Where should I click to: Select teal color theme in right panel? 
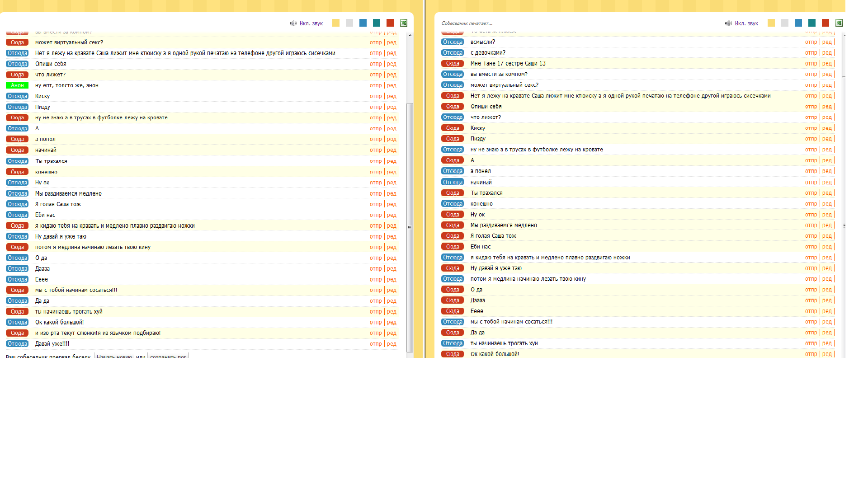[x=812, y=23]
